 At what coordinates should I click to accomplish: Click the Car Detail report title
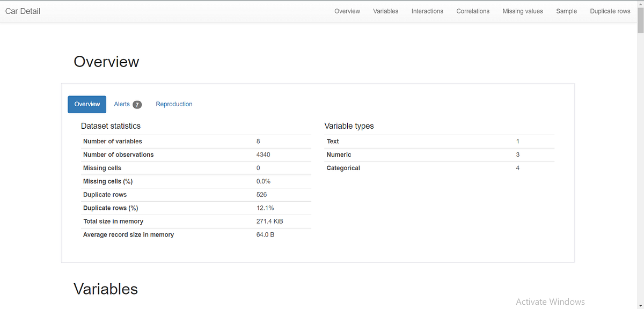pyautogui.click(x=23, y=11)
